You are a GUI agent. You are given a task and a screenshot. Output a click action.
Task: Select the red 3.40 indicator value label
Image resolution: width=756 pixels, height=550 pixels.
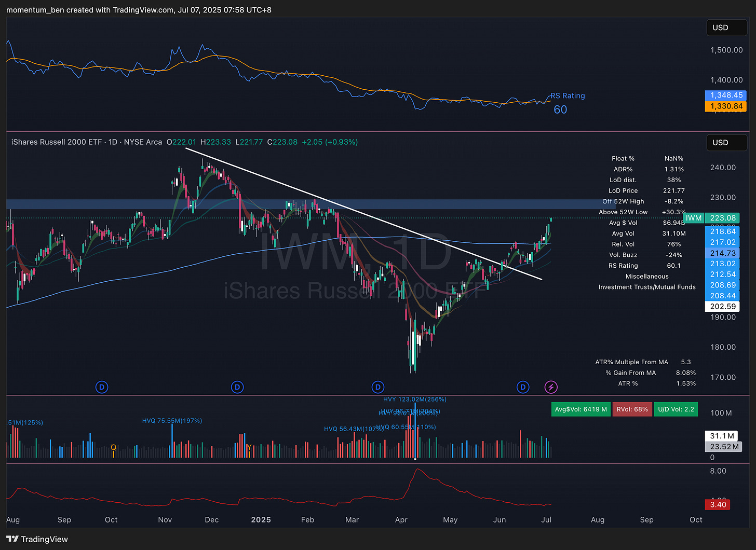(x=718, y=504)
